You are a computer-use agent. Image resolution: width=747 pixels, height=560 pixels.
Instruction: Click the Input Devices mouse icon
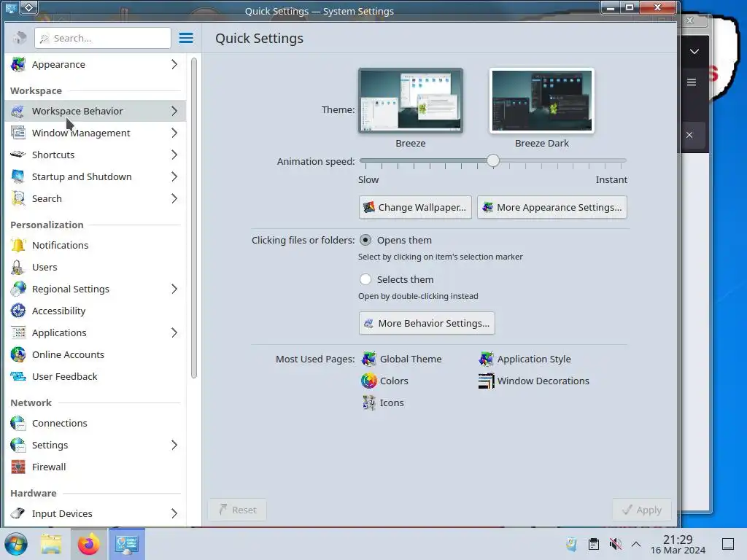click(18, 514)
